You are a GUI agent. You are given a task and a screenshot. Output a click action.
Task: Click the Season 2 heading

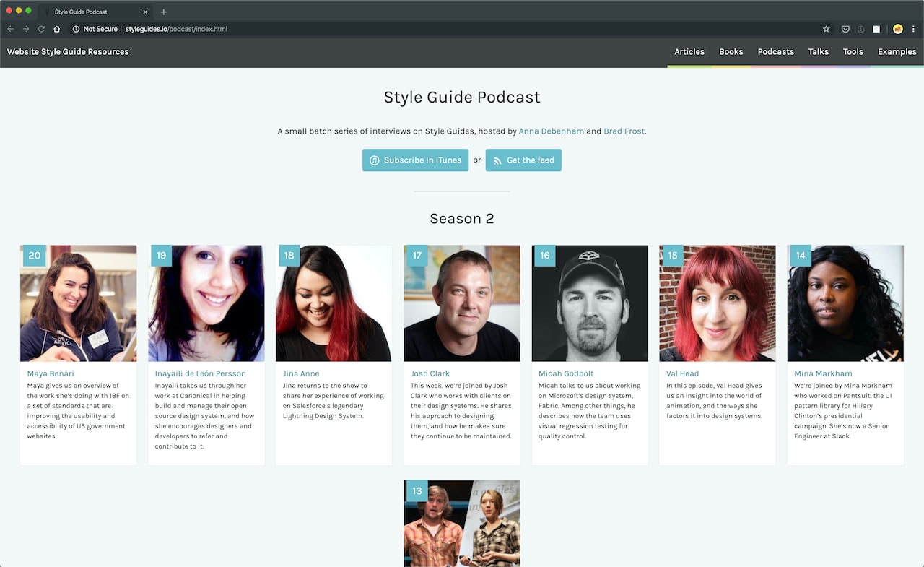coord(462,219)
